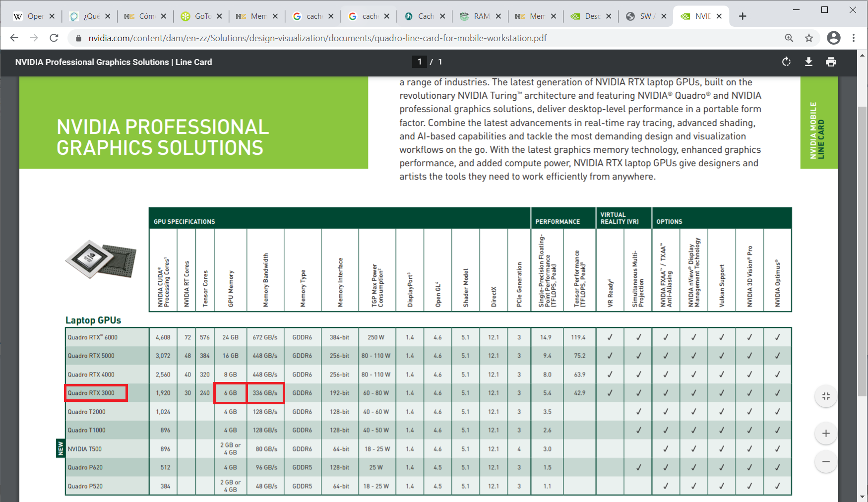This screenshot has width=868, height=502.
Task: Click the "4,608" CUDA cores cell
Action: [x=163, y=337]
